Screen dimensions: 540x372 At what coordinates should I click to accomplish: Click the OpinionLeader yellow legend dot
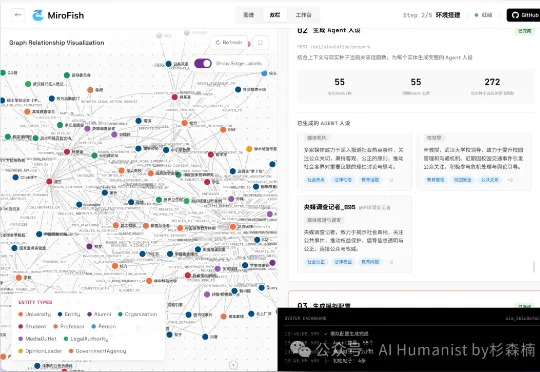(x=21, y=351)
